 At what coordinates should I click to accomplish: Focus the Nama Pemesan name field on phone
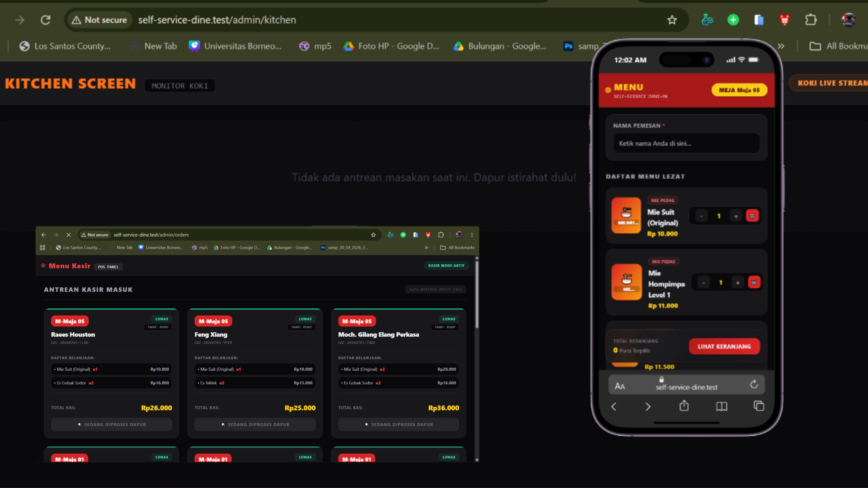686,143
